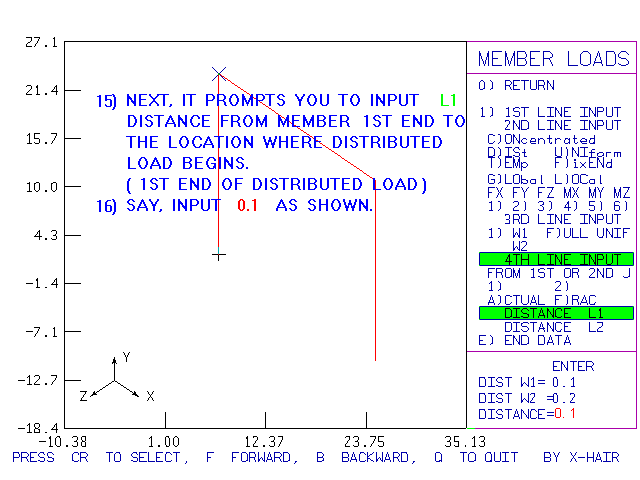
Task: Select the 2ND LINE INPUT entry
Action: (x=561, y=125)
